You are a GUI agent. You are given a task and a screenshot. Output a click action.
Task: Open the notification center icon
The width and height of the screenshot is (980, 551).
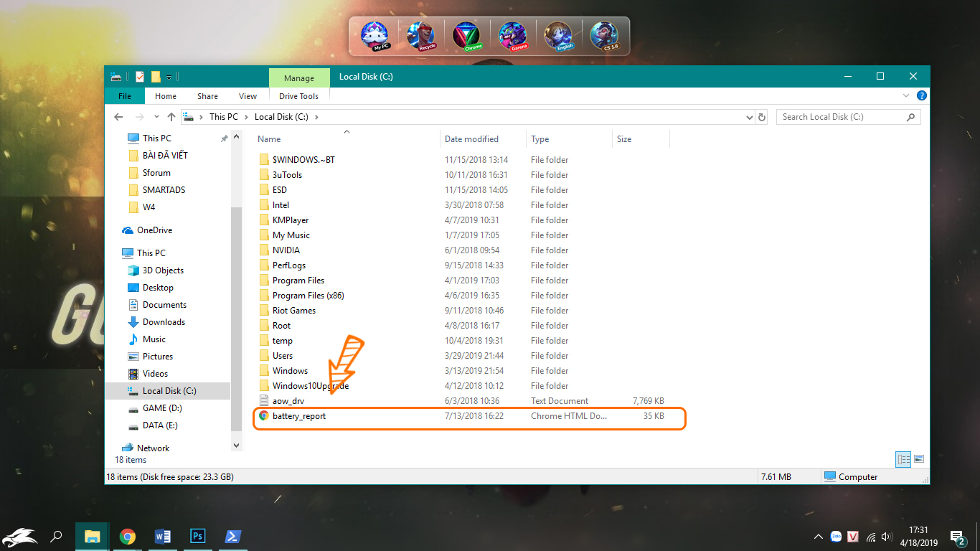click(x=958, y=537)
